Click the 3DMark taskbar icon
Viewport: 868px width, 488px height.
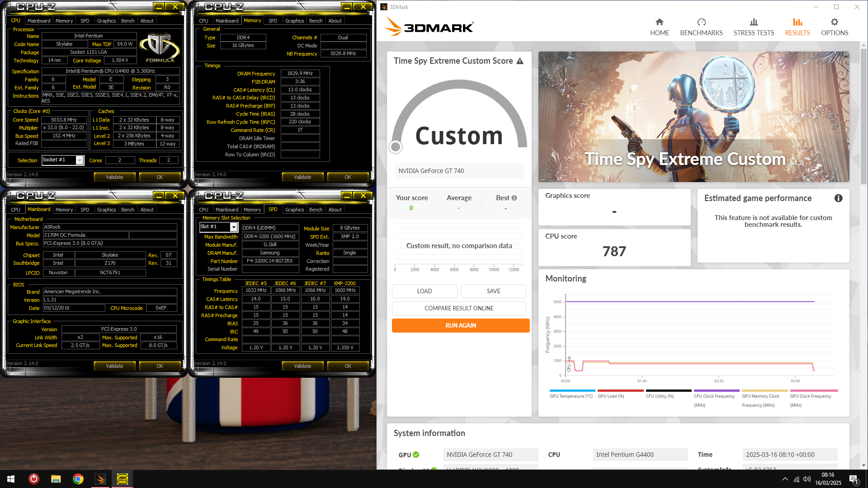click(x=100, y=479)
